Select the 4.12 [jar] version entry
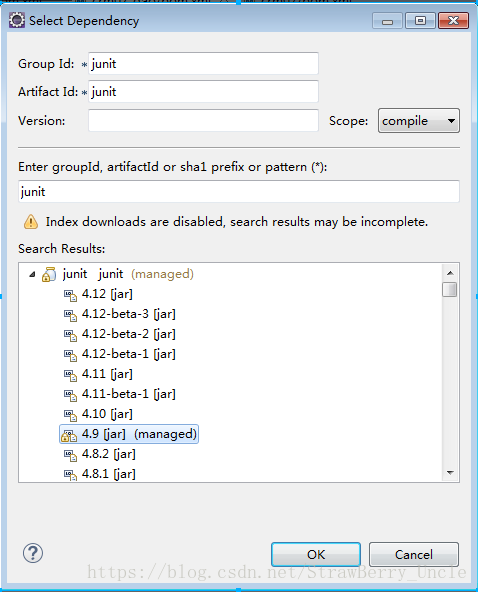Screen dimensions: 478x592 tap(107, 294)
